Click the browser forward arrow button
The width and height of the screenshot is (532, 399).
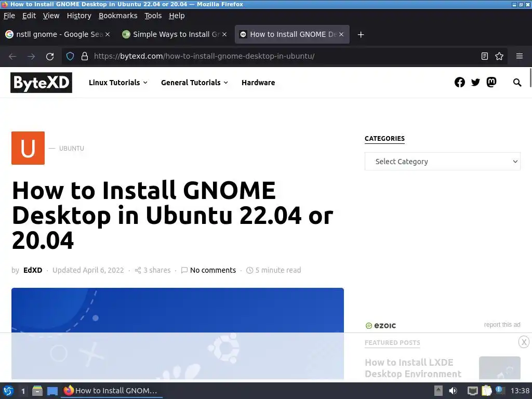(x=31, y=56)
